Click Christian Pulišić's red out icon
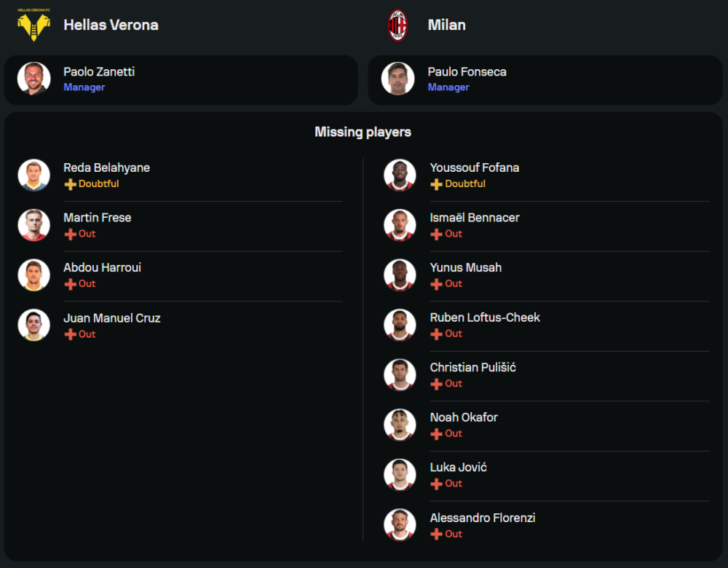This screenshot has width=728, height=568. tap(436, 384)
